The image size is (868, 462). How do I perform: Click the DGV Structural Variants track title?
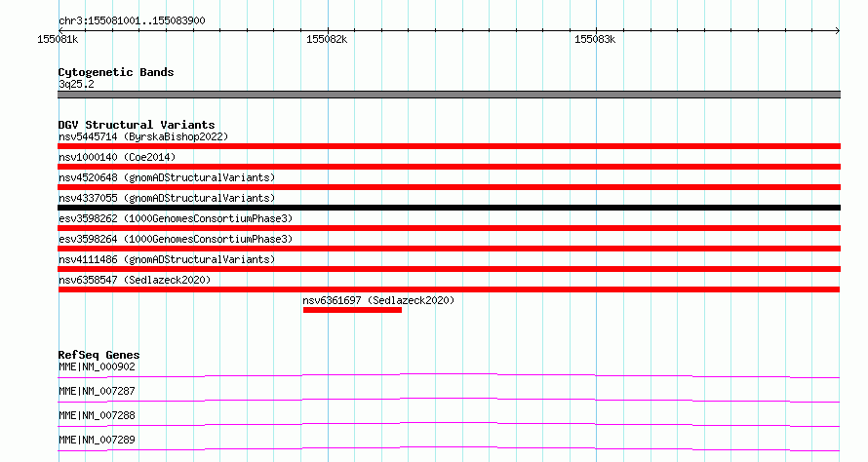pyautogui.click(x=137, y=125)
